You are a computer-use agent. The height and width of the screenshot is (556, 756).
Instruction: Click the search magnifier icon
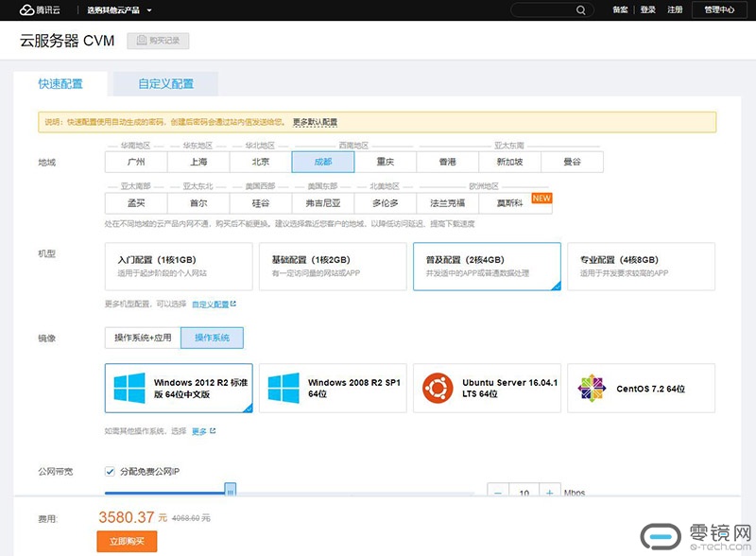coord(580,10)
